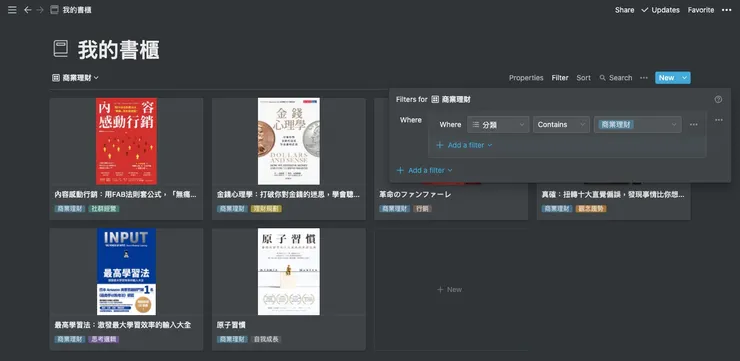Toggle the Filter menu
Viewport: 740px width, 361px height.
click(x=560, y=78)
